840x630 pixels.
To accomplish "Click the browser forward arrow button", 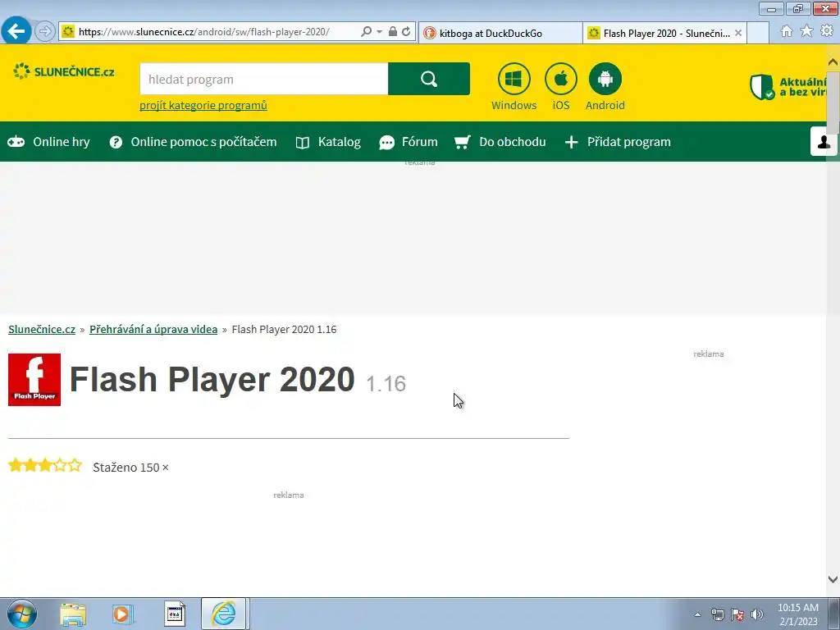I will click(45, 32).
